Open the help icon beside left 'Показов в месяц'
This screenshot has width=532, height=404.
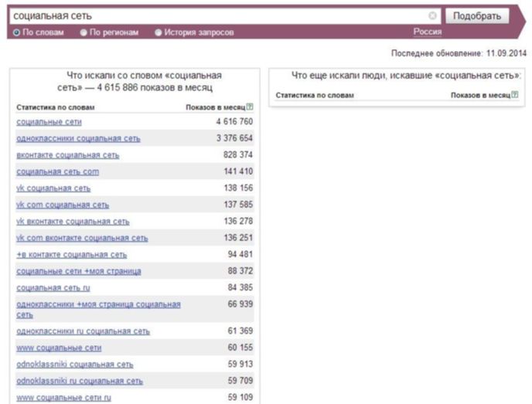click(250, 107)
